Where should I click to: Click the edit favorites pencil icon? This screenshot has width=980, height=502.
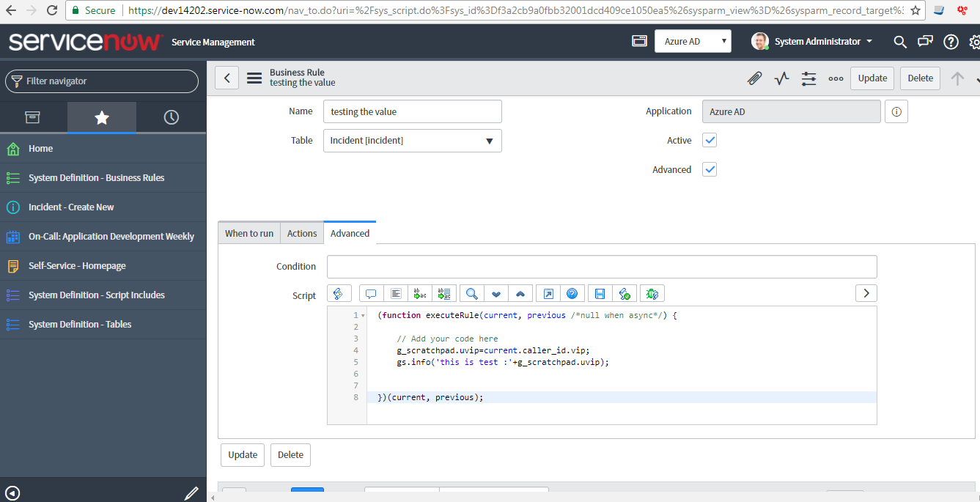click(x=191, y=493)
